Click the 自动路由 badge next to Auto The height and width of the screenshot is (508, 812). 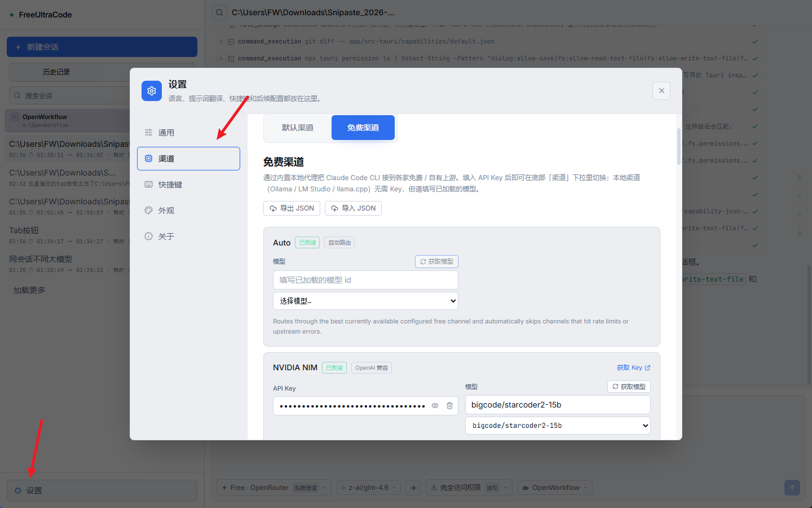[339, 243]
